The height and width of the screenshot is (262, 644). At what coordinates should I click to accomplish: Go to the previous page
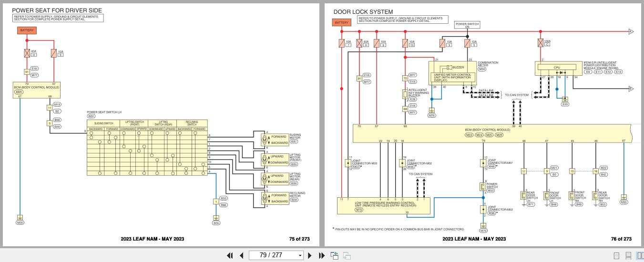coord(241,255)
